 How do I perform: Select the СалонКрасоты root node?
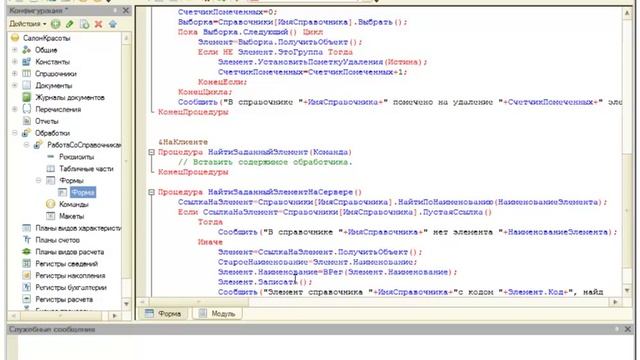46,38
